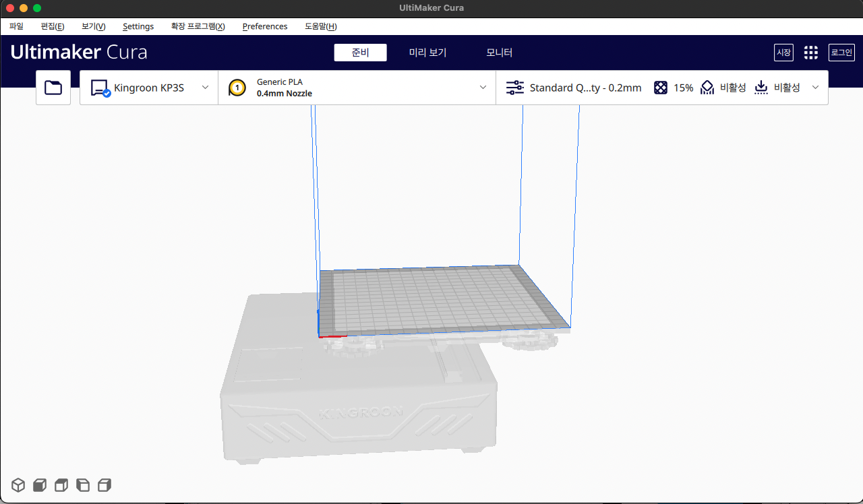This screenshot has width=863, height=504.
Task: Switch to right side view icon
Action: pyautogui.click(x=105, y=485)
